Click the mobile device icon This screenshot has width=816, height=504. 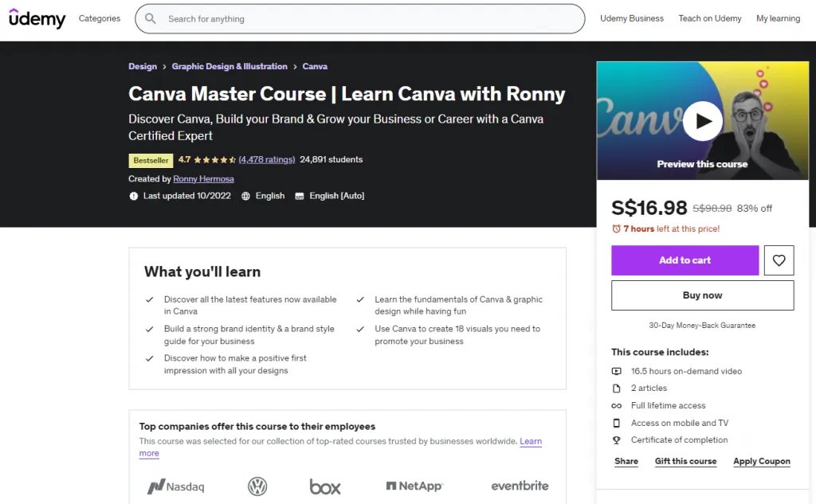point(616,423)
